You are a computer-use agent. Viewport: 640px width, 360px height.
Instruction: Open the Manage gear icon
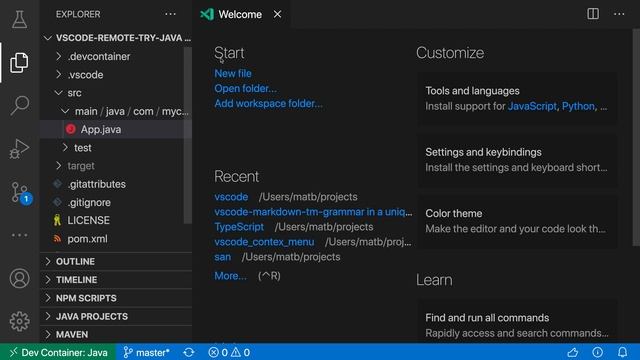[19, 322]
